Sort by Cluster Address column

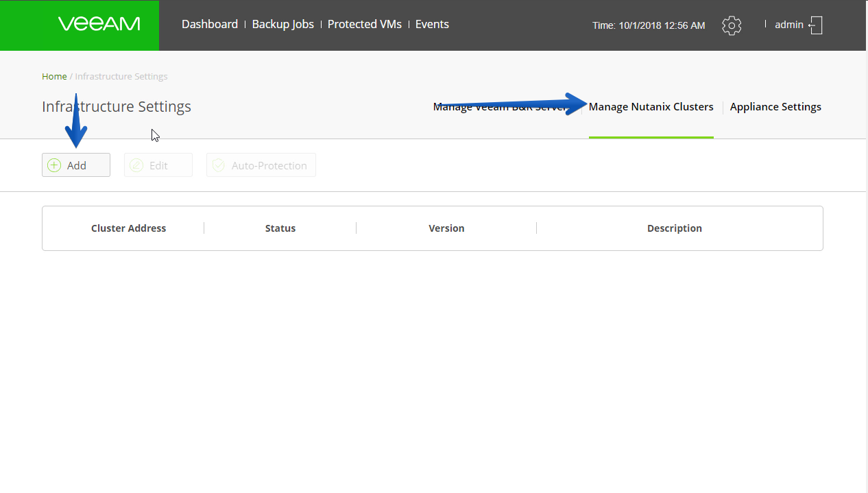pyautogui.click(x=128, y=228)
